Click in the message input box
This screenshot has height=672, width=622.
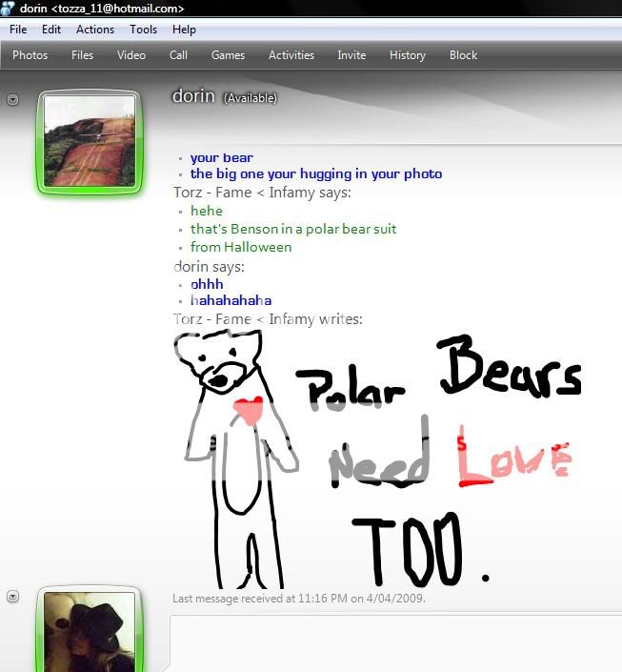(x=395, y=643)
